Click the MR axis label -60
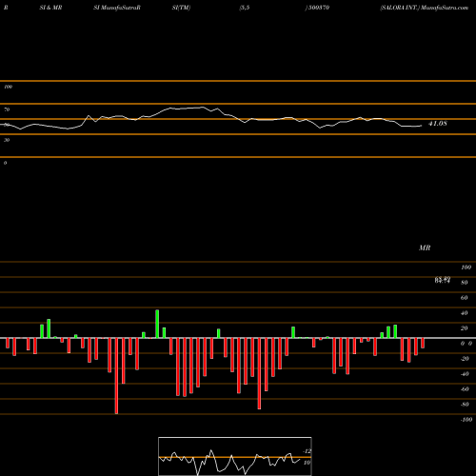This screenshot has width=476, height=476. (465, 389)
